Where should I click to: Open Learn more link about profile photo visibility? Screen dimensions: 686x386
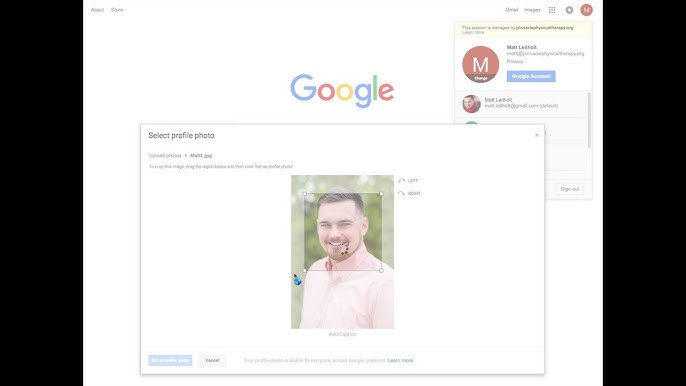400,361
